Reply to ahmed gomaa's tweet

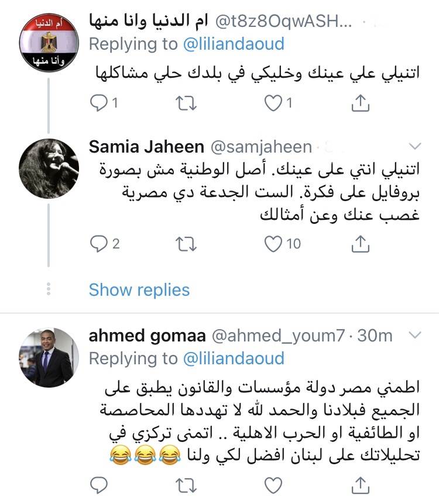(x=98, y=485)
